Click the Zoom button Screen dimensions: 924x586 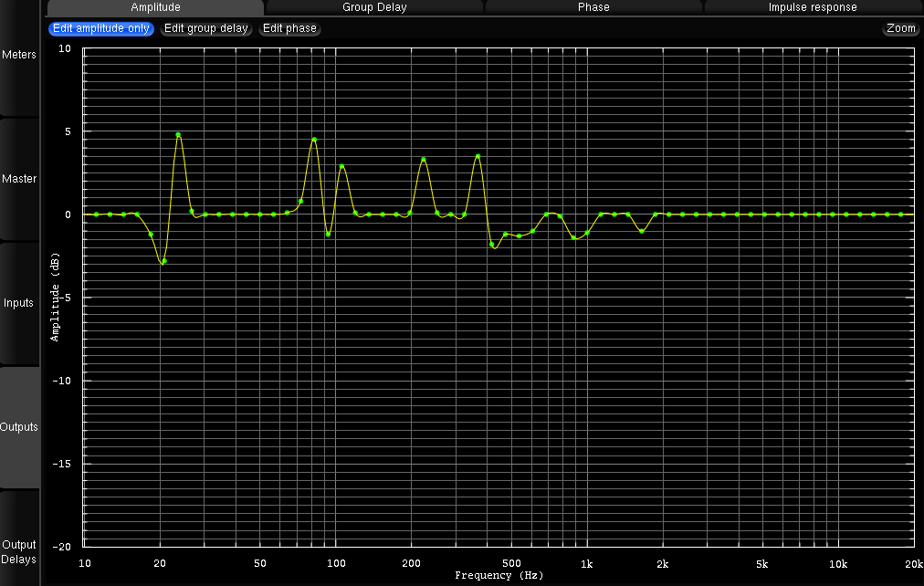(901, 28)
